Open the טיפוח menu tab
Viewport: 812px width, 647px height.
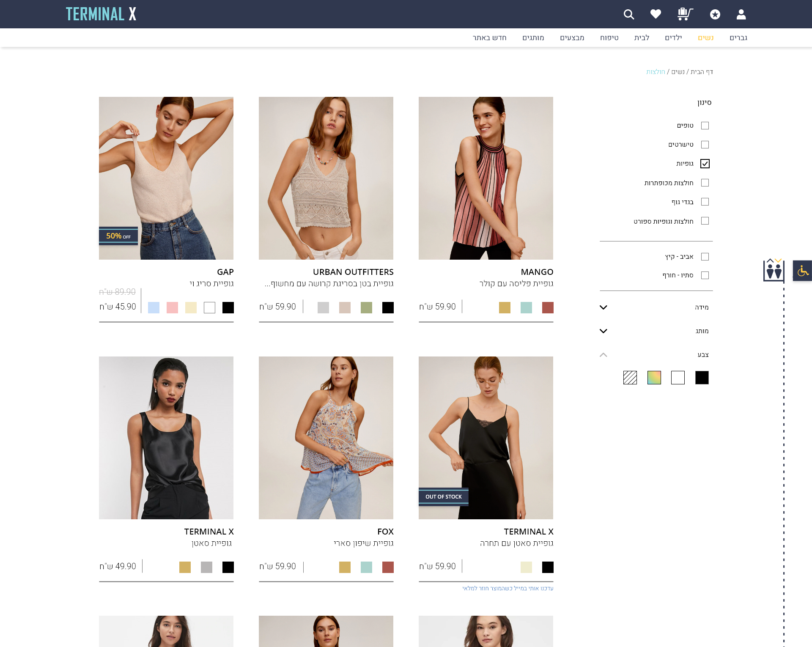click(609, 38)
